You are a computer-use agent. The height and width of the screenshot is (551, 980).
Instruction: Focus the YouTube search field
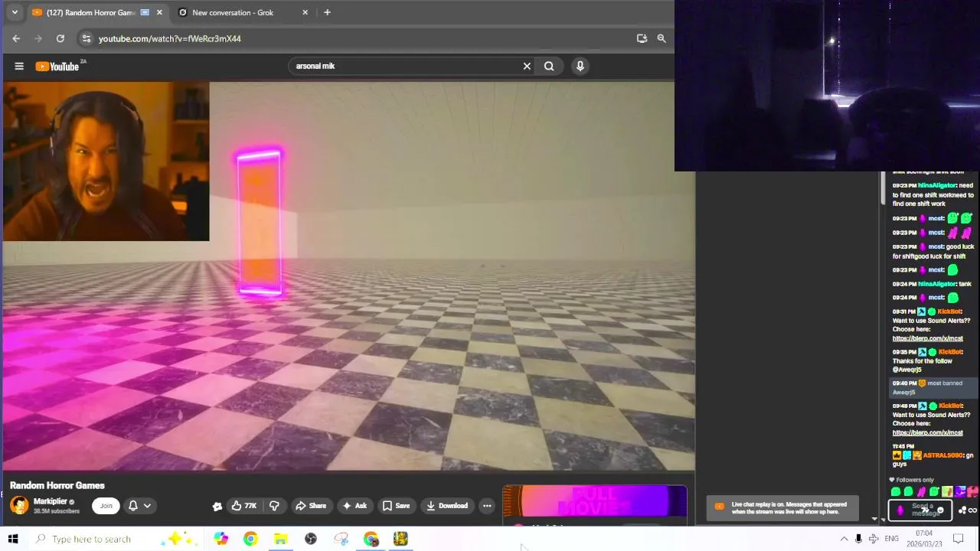tap(406, 67)
